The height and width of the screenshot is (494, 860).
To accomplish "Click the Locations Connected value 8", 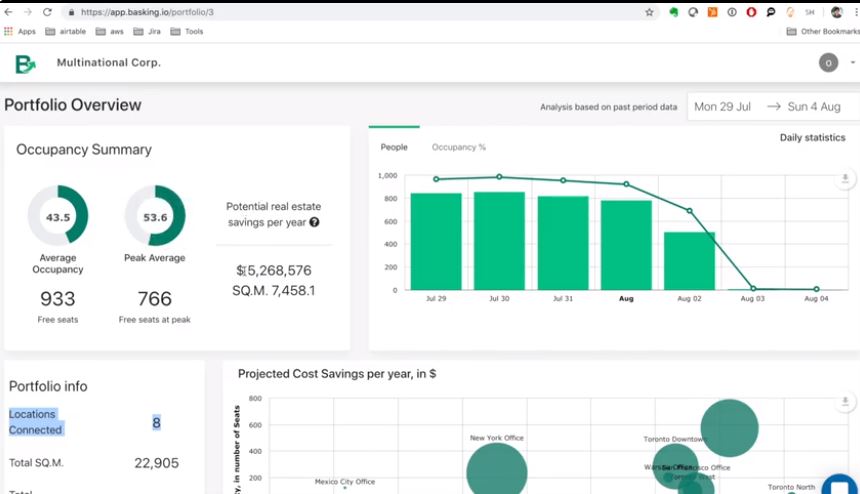I will pyautogui.click(x=156, y=423).
